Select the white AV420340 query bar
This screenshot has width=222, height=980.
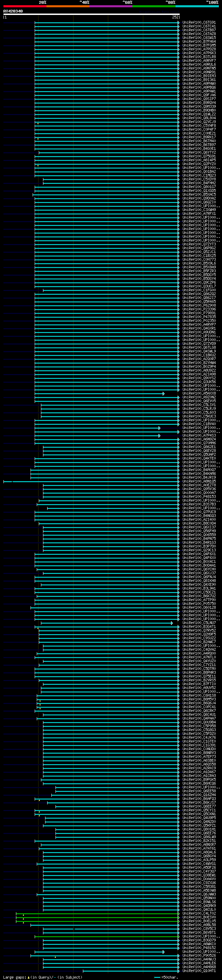pos(92,15)
